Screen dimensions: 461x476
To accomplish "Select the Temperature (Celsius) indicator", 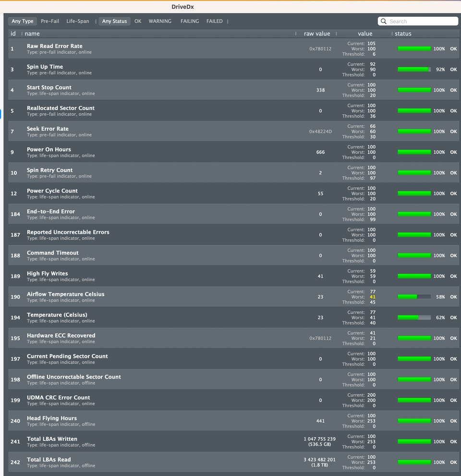I will [233, 317].
